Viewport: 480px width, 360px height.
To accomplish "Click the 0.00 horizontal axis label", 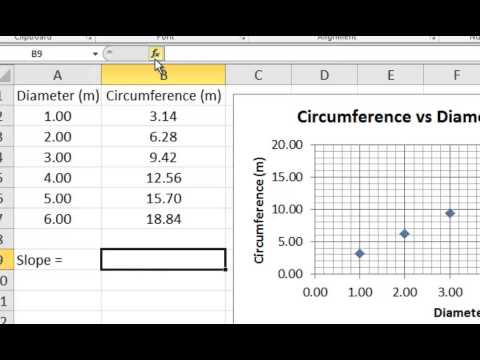I will click(x=315, y=292).
